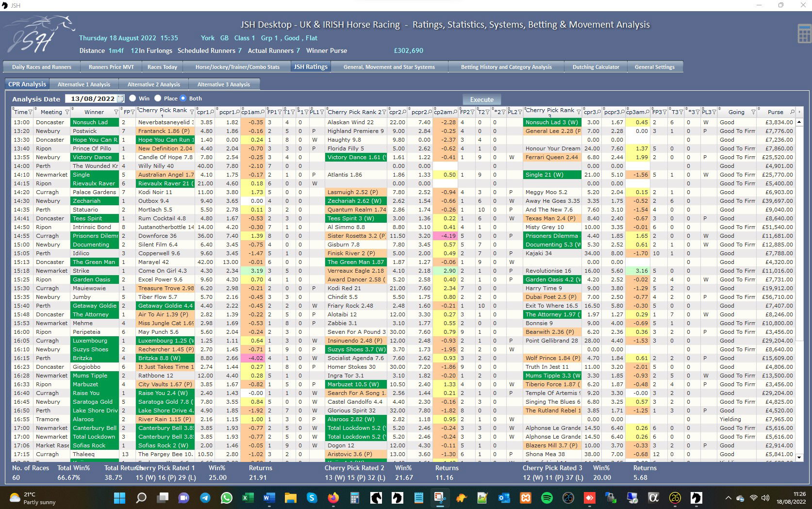Viewport: 812px width, 509px height.
Task: Search the cpr1 column
Action: 213,112
